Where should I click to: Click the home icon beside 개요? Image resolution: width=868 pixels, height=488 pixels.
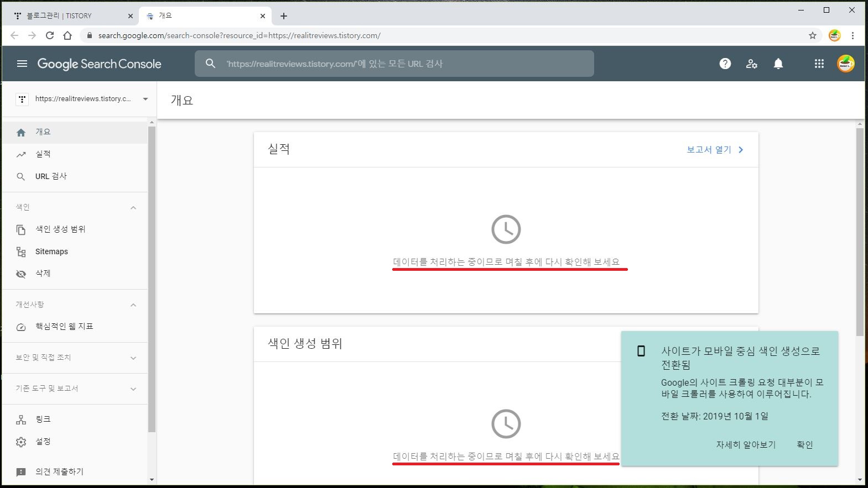21,132
